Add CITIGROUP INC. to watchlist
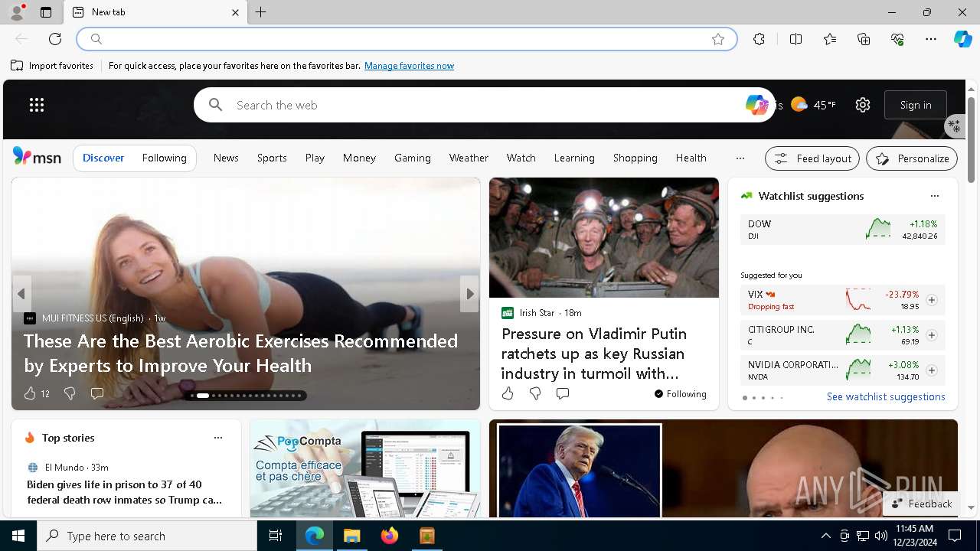Image resolution: width=980 pixels, height=551 pixels. (x=932, y=335)
